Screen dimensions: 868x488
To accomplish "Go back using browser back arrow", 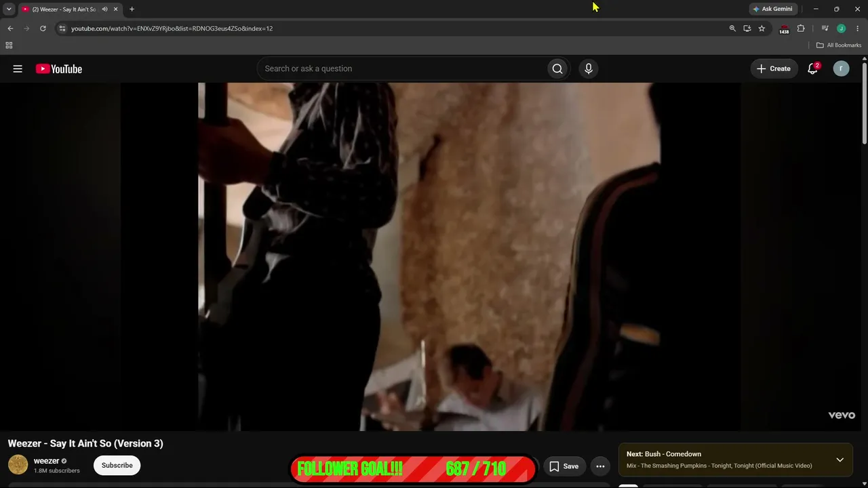I will tap(10, 28).
